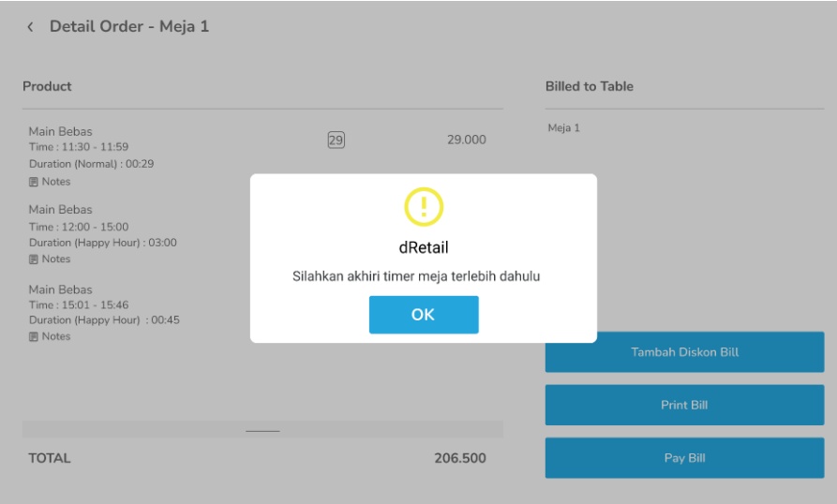The height and width of the screenshot is (504, 837).
Task: Select Meja 1 under Billed to Table
Action: coord(563,128)
